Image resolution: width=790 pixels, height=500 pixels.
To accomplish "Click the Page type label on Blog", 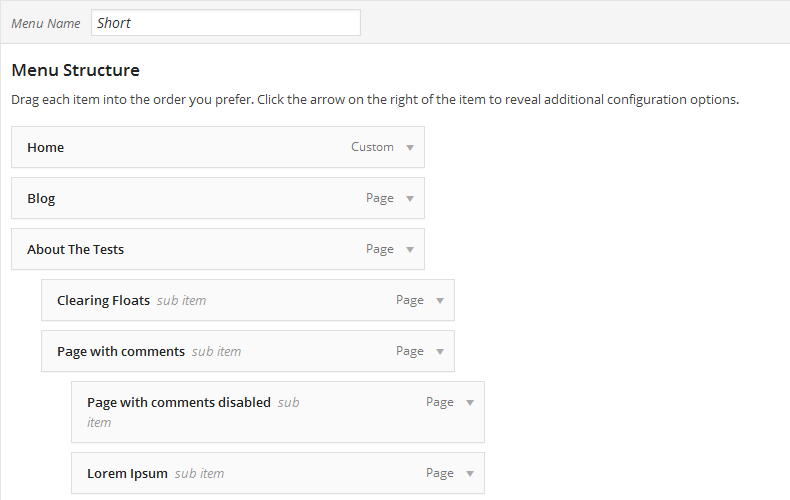I will (x=380, y=198).
